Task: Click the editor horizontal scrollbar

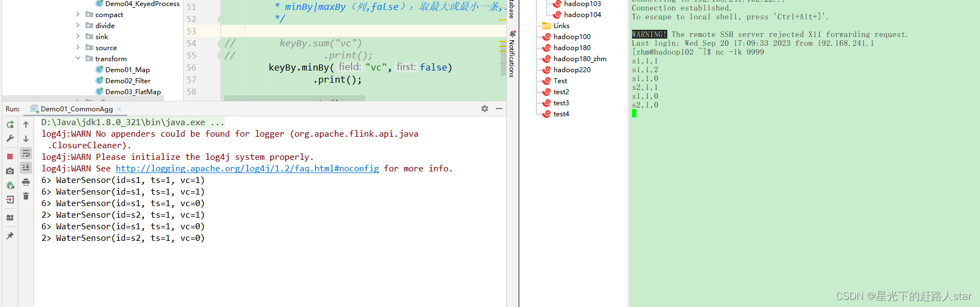Action: pyautogui.click(x=294, y=98)
